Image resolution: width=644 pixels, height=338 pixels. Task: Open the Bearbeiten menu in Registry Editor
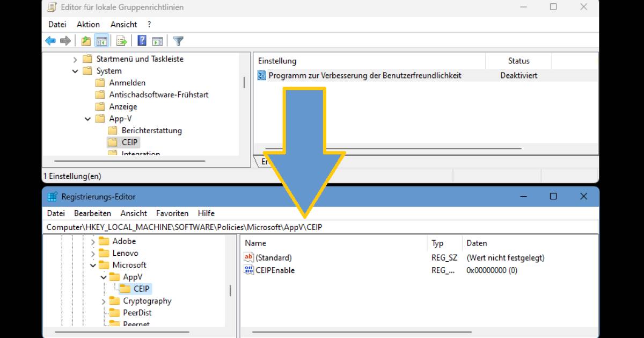tap(93, 213)
